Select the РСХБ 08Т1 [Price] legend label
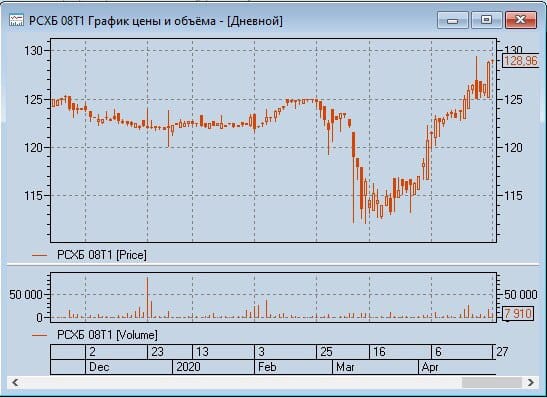Image resolution: width=547 pixels, height=398 pixels. pyautogui.click(x=102, y=255)
